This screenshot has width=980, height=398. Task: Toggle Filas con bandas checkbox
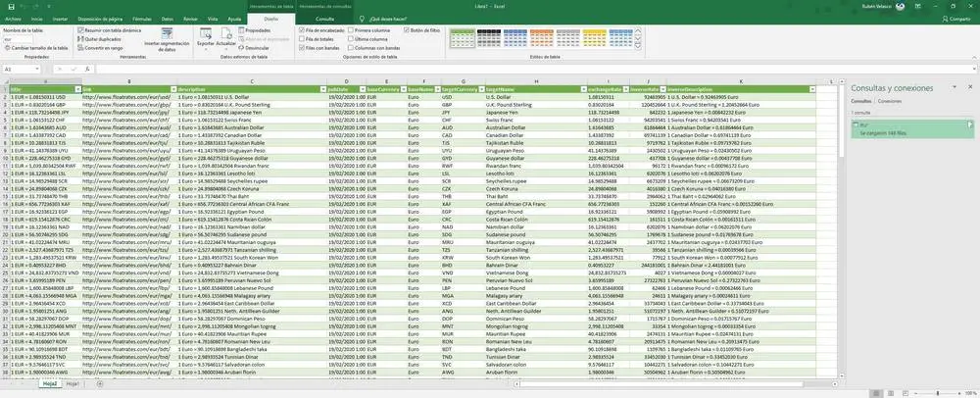coord(303,47)
